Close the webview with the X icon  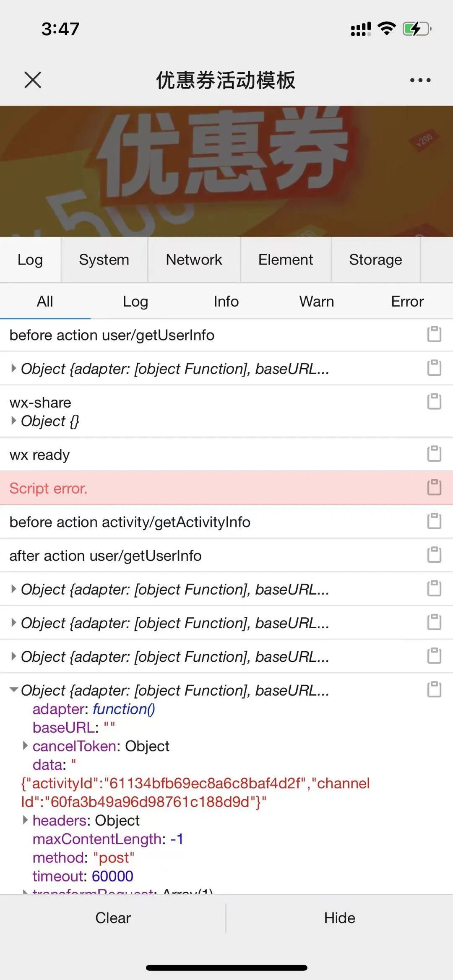(x=33, y=80)
